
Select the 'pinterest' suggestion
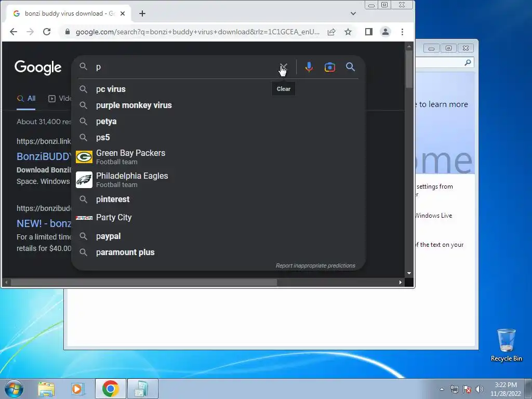[x=219, y=199]
